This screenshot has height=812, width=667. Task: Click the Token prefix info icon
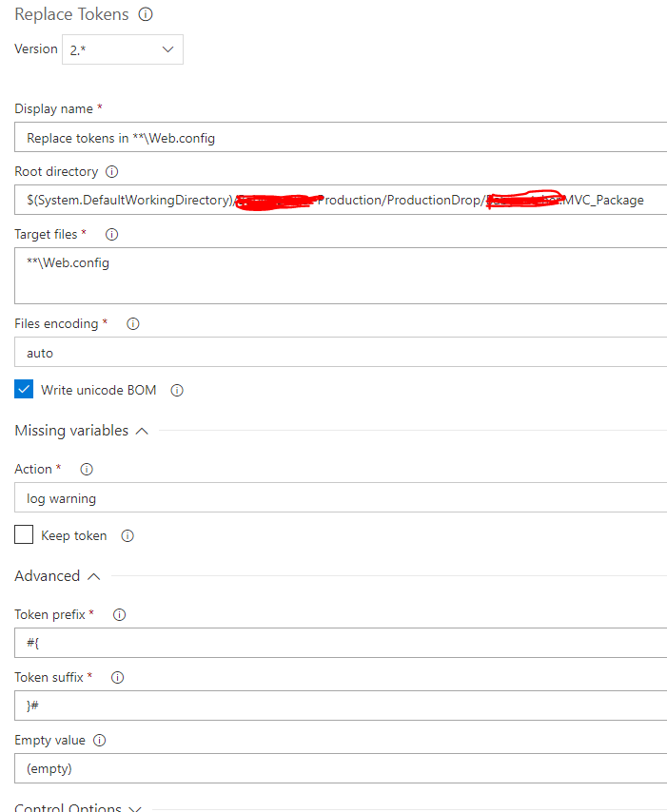tap(118, 614)
